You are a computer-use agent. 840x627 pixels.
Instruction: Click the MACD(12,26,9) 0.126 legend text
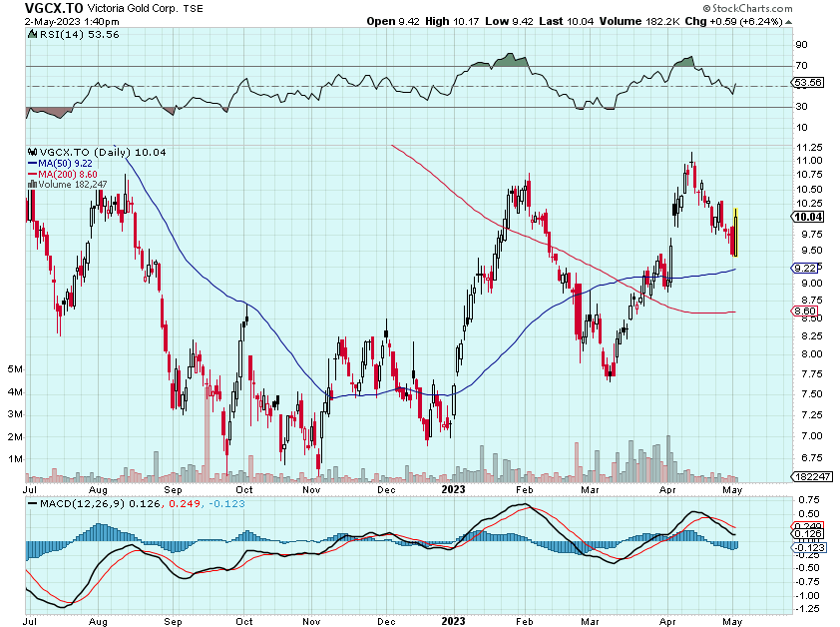100,504
